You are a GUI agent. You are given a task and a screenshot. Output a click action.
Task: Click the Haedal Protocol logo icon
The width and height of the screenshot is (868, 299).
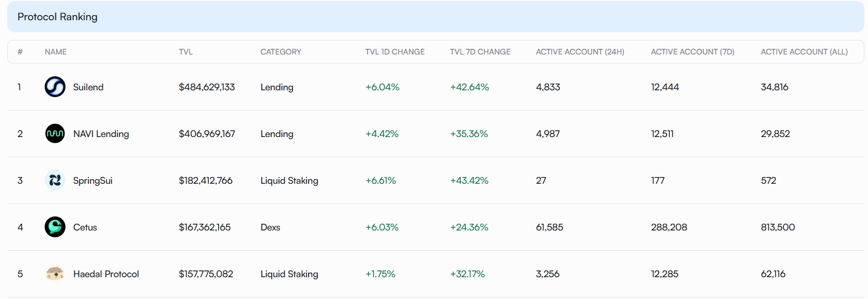(x=55, y=274)
